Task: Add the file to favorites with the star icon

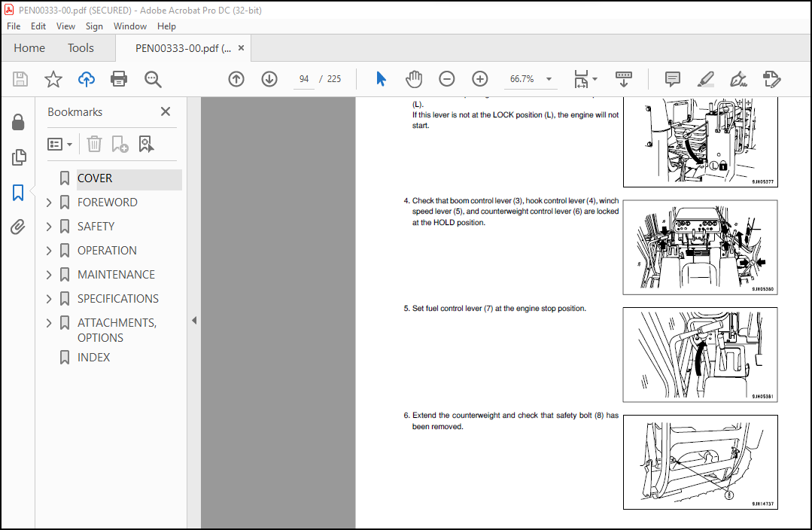Action: point(53,79)
